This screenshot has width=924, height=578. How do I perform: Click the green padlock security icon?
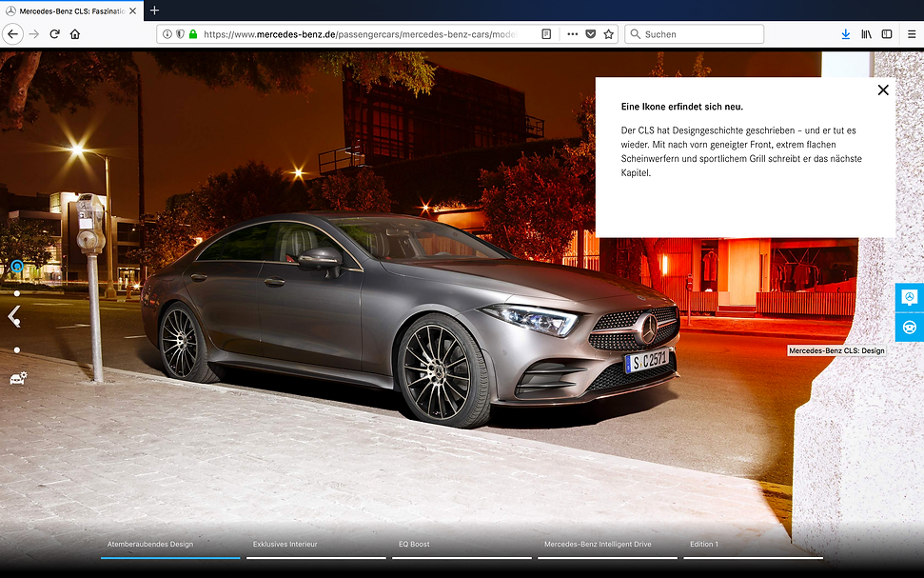(x=193, y=34)
